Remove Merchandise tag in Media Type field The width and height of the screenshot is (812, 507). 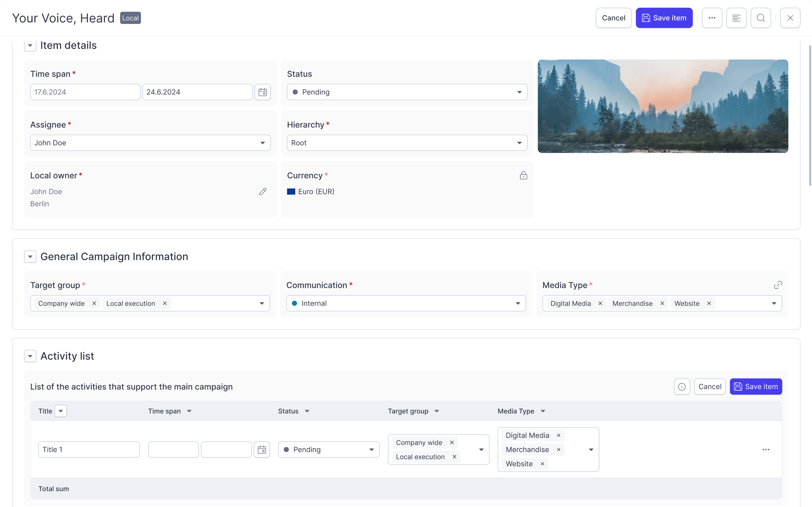(x=662, y=303)
